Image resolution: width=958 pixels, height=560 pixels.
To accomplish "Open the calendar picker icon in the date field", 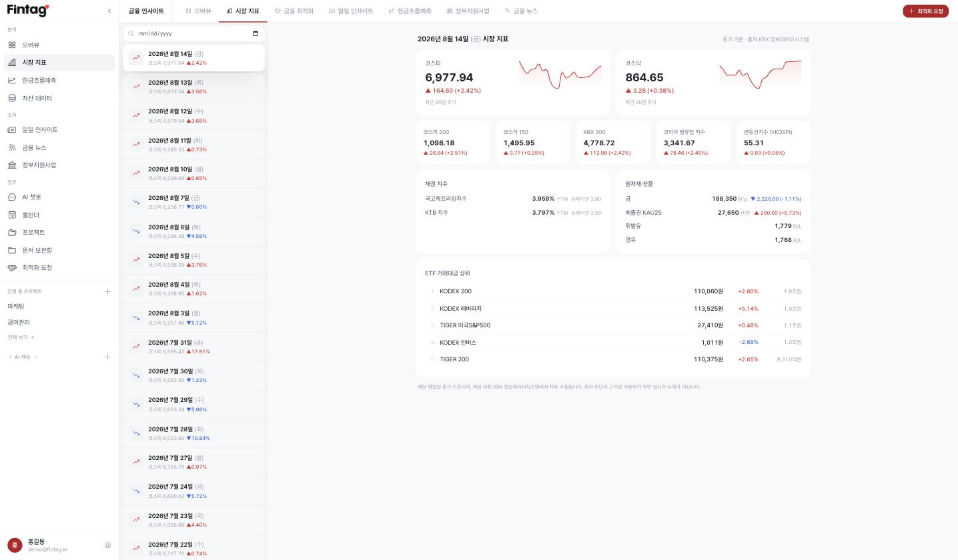I will click(256, 33).
